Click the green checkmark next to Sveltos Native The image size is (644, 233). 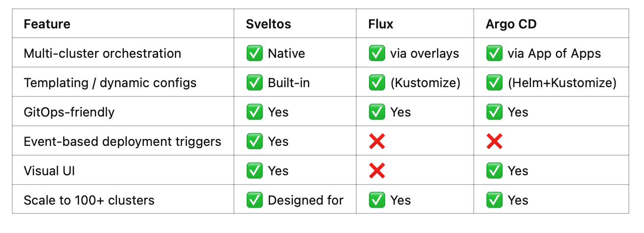(x=254, y=53)
